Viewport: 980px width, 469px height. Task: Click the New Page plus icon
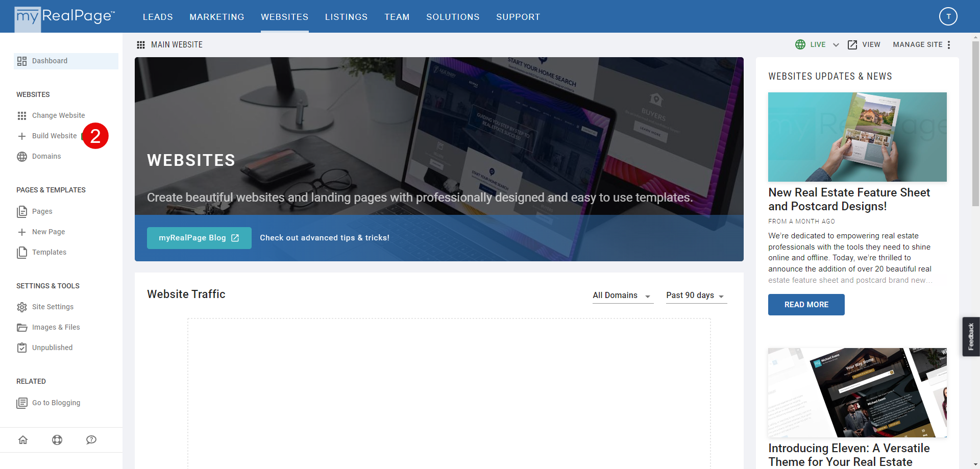(22, 232)
